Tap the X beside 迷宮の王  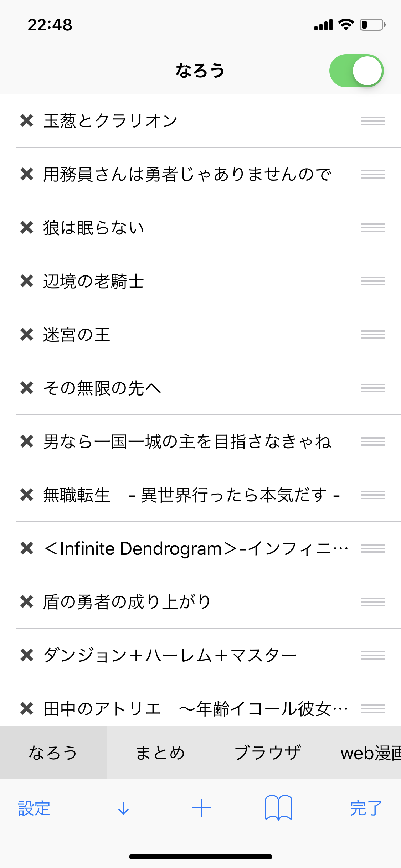[x=27, y=335]
